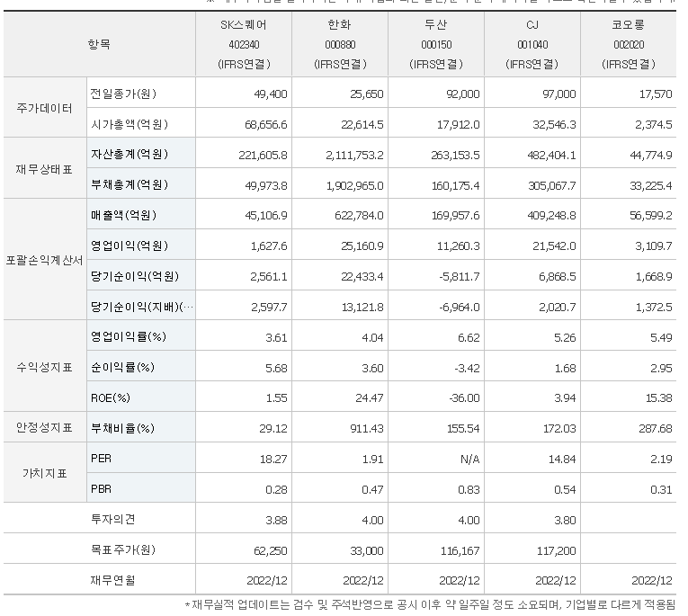Click the 포괄손익계산서 category cell
This screenshot has height=616, width=688.
point(45,261)
